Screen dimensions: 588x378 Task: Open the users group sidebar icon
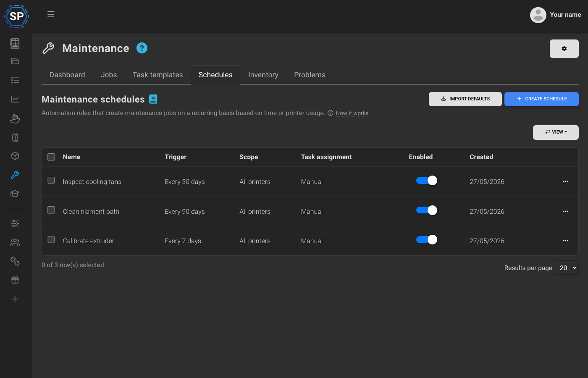pos(15,242)
